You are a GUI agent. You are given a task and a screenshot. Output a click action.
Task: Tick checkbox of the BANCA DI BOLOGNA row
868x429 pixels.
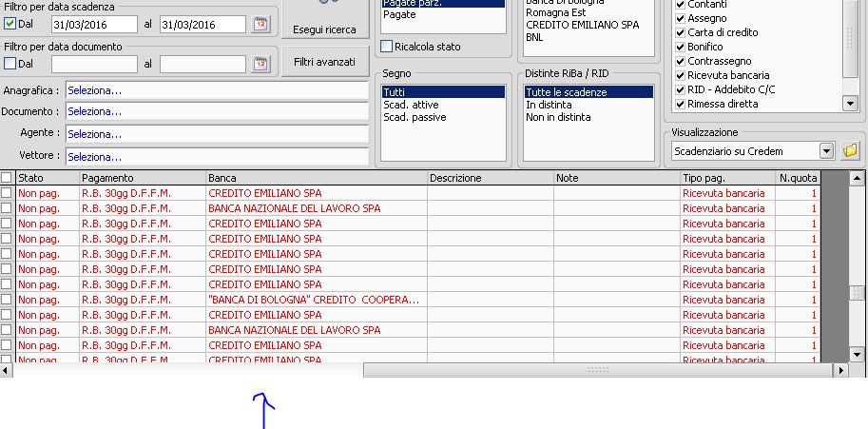pos(6,300)
